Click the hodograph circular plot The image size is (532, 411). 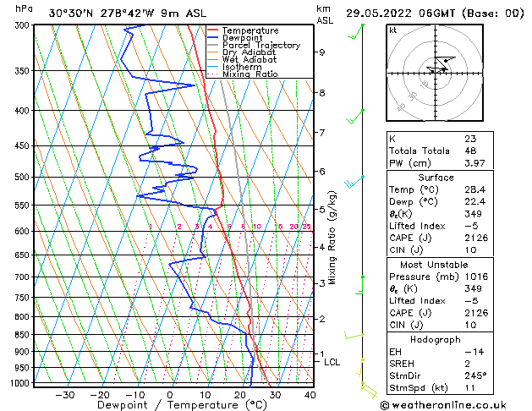pyautogui.click(x=438, y=71)
